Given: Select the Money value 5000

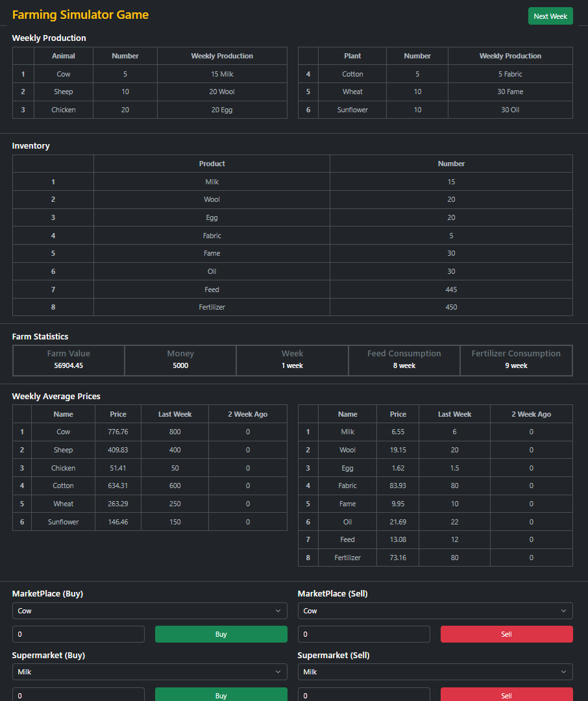Looking at the screenshot, I should 180,365.
